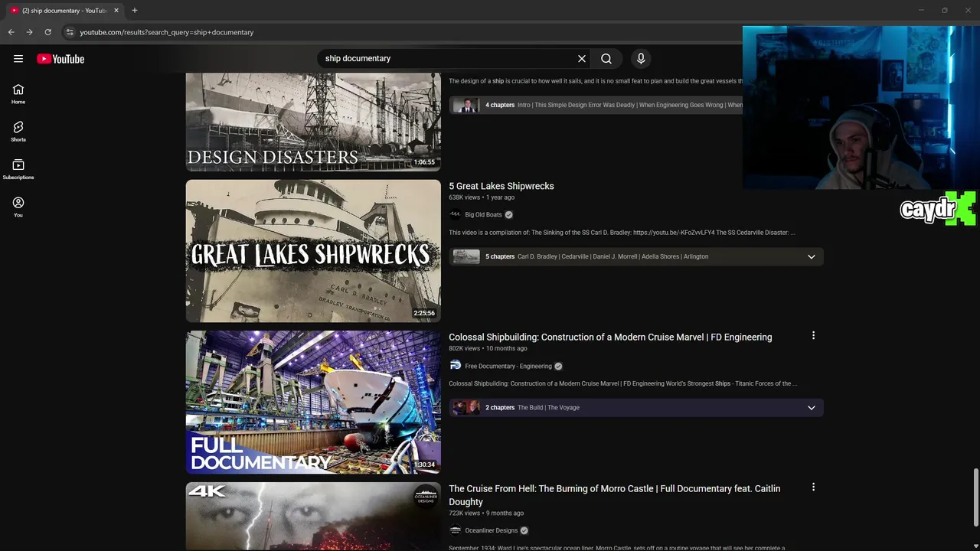Go to Home in the sidebar

click(x=18, y=94)
